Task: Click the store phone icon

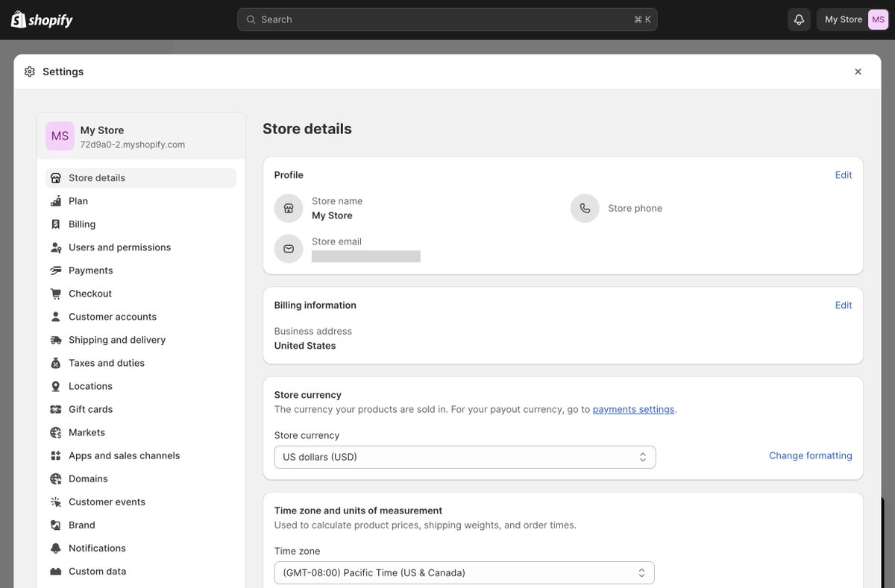Action: [585, 209]
